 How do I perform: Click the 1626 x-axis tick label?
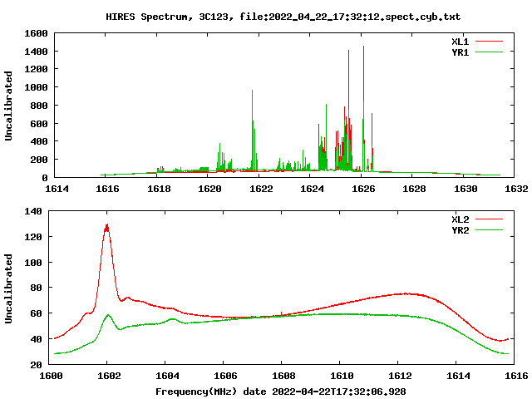(x=363, y=189)
